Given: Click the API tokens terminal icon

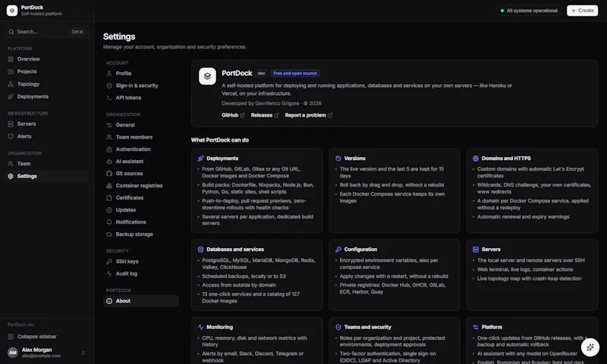Looking at the screenshot, I should [109, 98].
